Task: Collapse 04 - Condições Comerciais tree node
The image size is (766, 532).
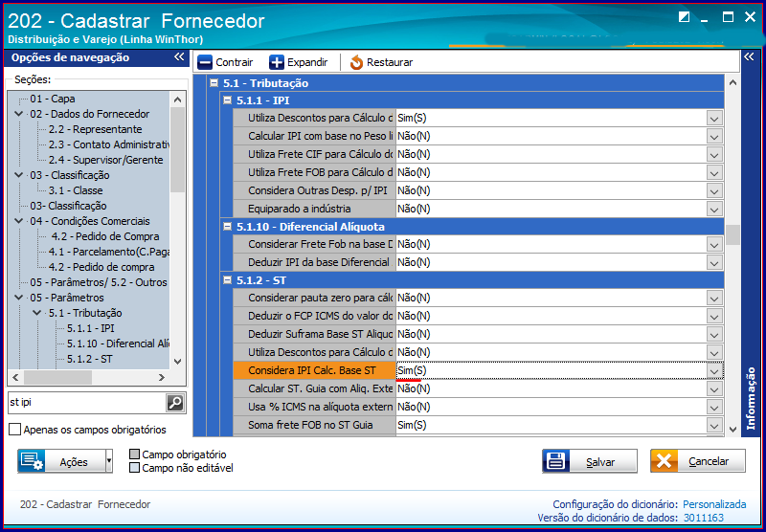Action: coord(19,221)
